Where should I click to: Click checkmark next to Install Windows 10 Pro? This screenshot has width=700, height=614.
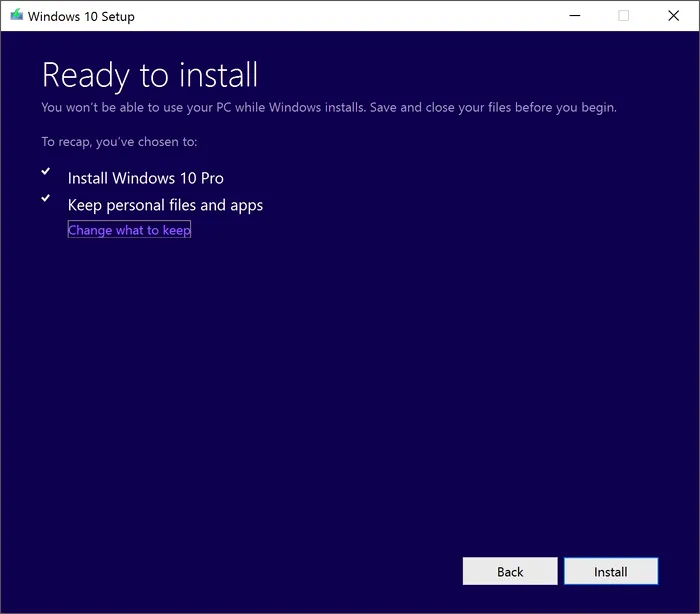(x=45, y=171)
